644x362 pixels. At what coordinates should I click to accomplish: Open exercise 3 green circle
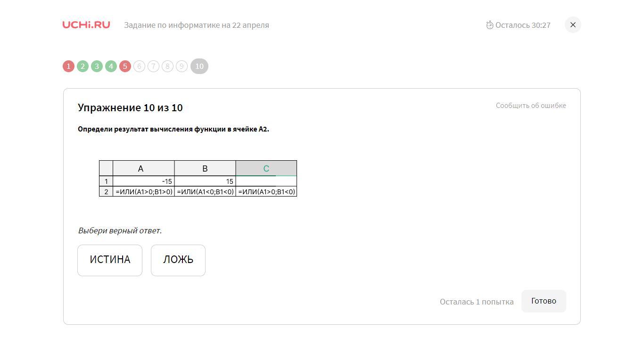click(97, 66)
